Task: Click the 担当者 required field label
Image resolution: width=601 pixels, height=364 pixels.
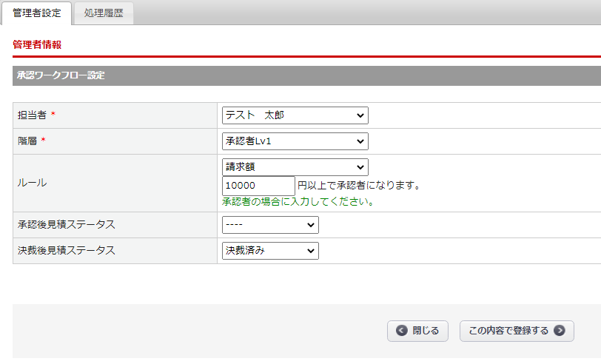Action: pos(32,115)
